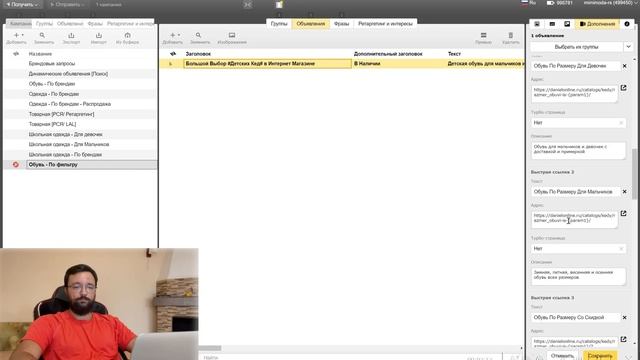Screen dimensions: 640x360
Task: Open Заменить search tool in ads panel
Action: pos(198,36)
